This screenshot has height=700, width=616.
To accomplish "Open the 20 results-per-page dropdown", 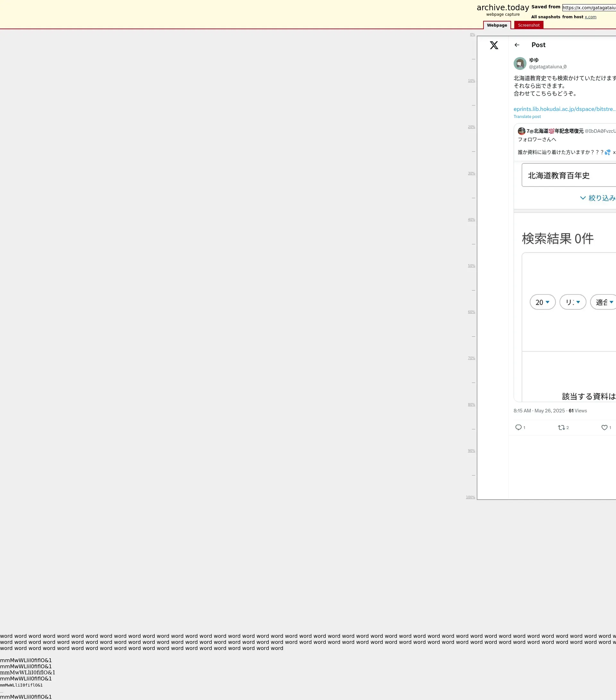I will (542, 302).
